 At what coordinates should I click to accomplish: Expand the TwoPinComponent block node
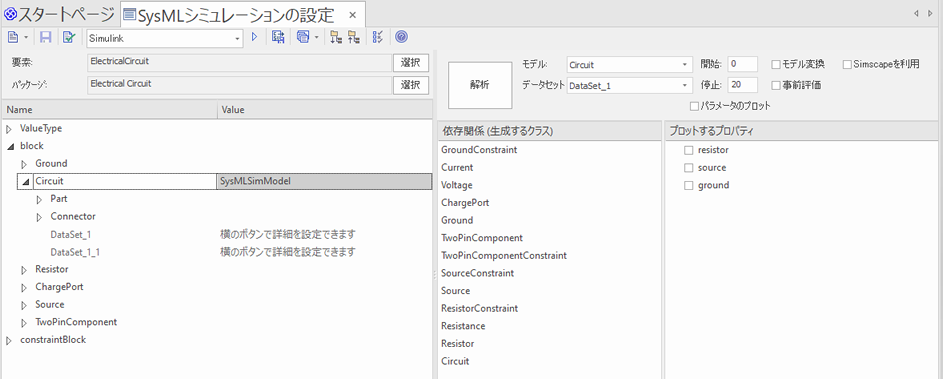pyautogui.click(x=25, y=322)
